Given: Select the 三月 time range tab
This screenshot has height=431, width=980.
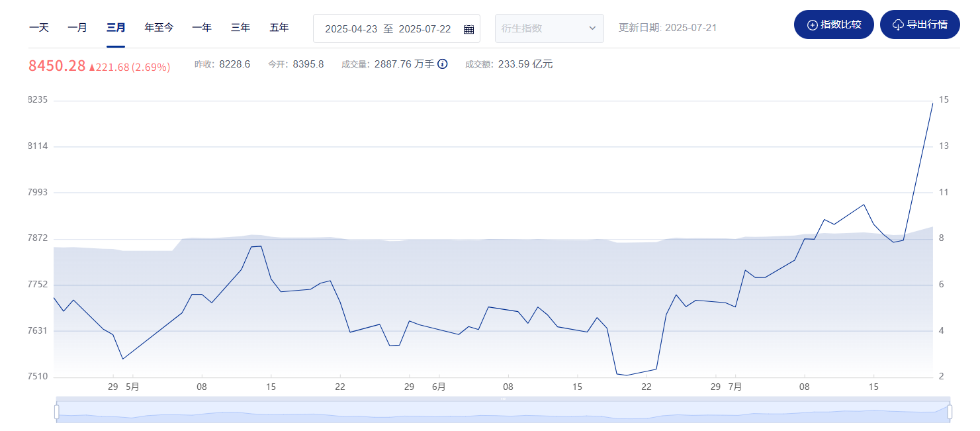Looking at the screenshot, I should coord(116,28).
